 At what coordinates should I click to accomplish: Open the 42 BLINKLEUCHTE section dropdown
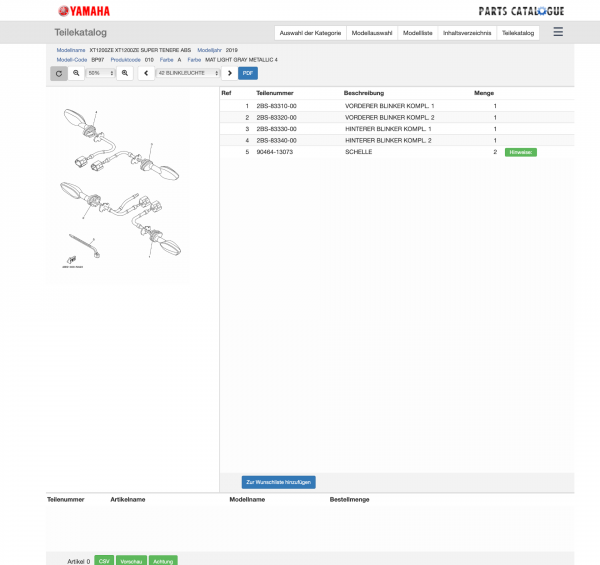click(188, 73)
